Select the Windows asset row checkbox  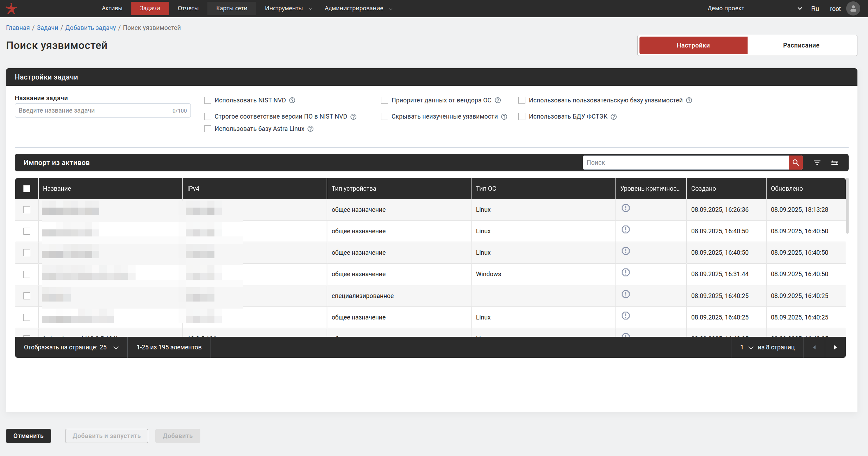[27, 274]
